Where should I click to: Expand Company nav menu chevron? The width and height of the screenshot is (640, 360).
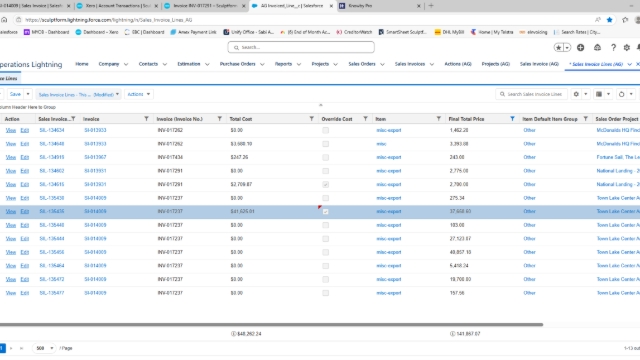coord(126,64)
